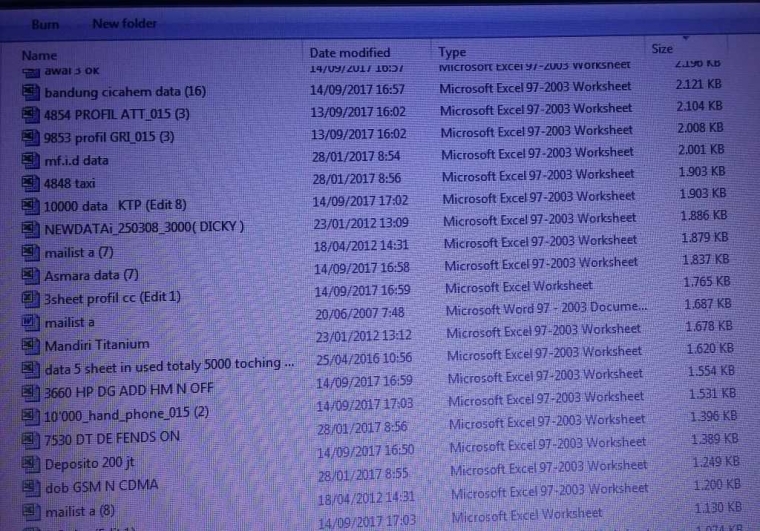Select file name mailist a (8)
Screen dimensions: 760x531
[80, 511]
